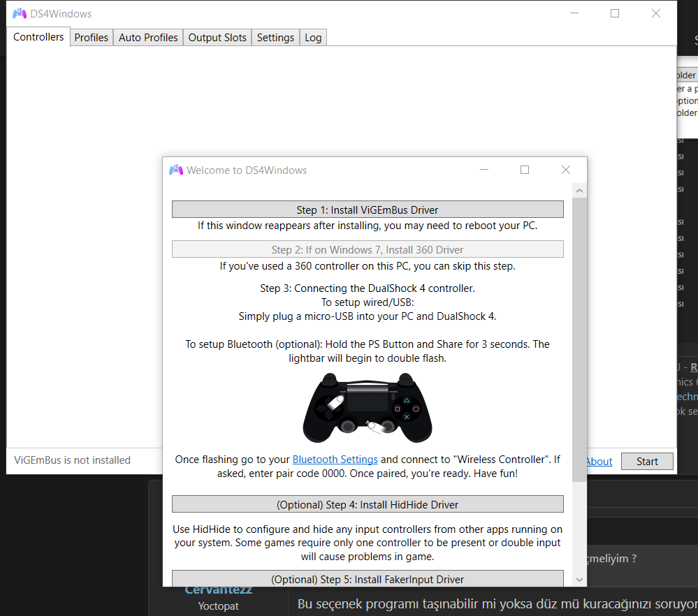Click the Cervantezz username in background forum
Image resolution: width=698 pixels, height=616 pixels.
click(219, 590)
